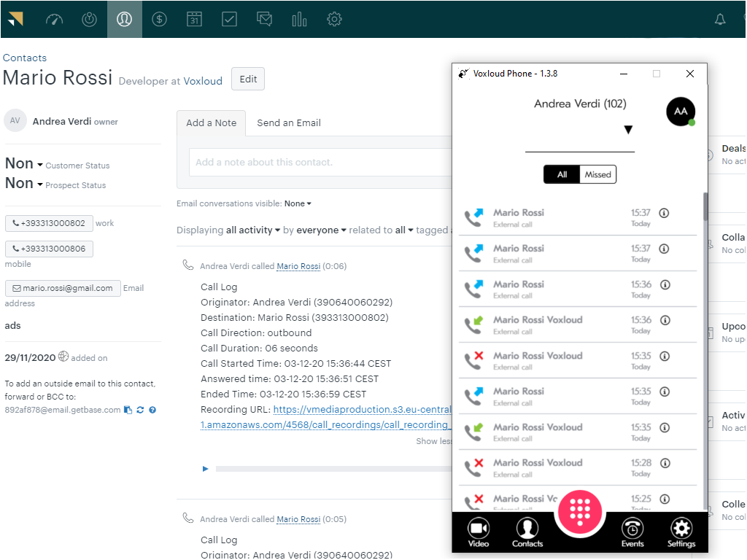
Task: Expand the Customer Status dropdown
Action: point(40,165)
